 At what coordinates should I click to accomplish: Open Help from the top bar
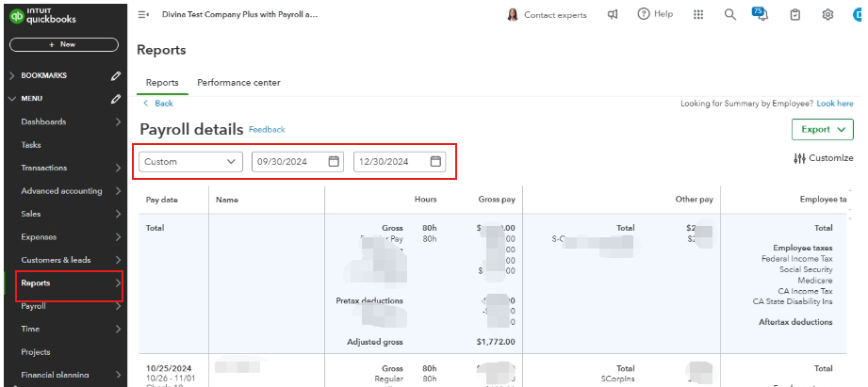655,14
